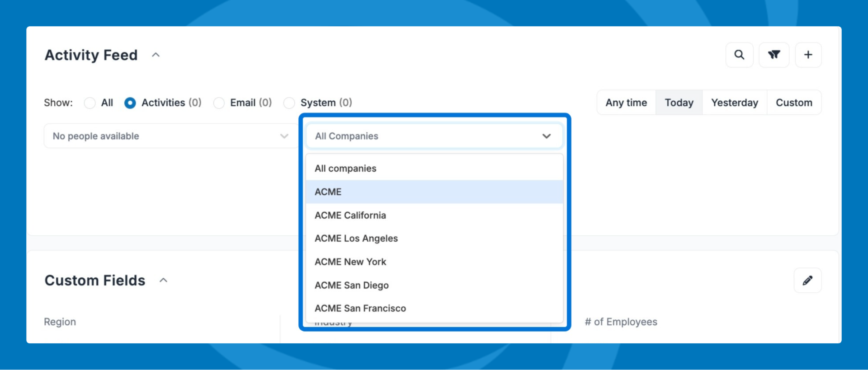Click the Region field label
The height and width of the screenshot is (370, 868).
pos(60,322)
